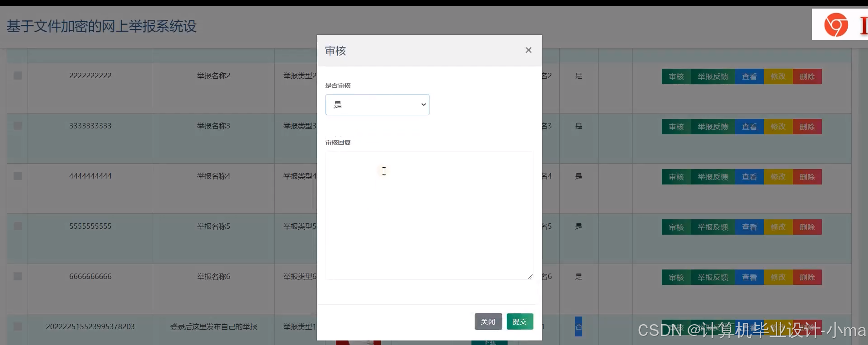This screenshot has width=868, height=345.
Task: Click 修改 button in row 举报名称6
Action: point(778,278)
